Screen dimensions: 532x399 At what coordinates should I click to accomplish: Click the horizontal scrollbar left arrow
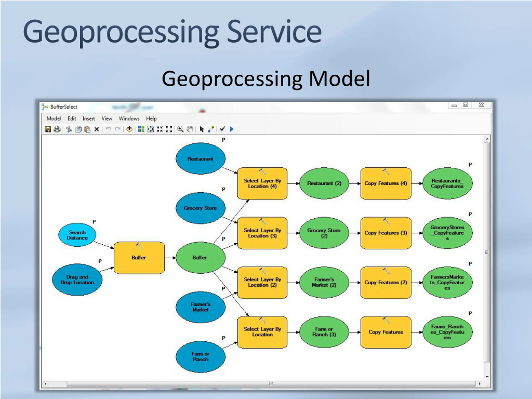click(x=45, y=384)
